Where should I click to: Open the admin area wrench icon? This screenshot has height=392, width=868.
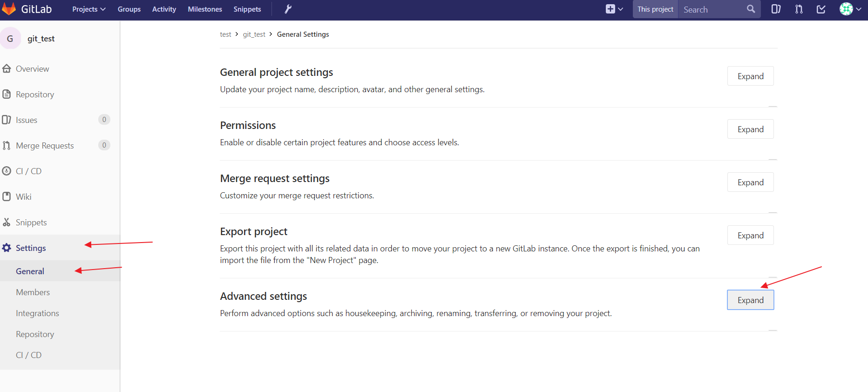(x=288, y=9)
